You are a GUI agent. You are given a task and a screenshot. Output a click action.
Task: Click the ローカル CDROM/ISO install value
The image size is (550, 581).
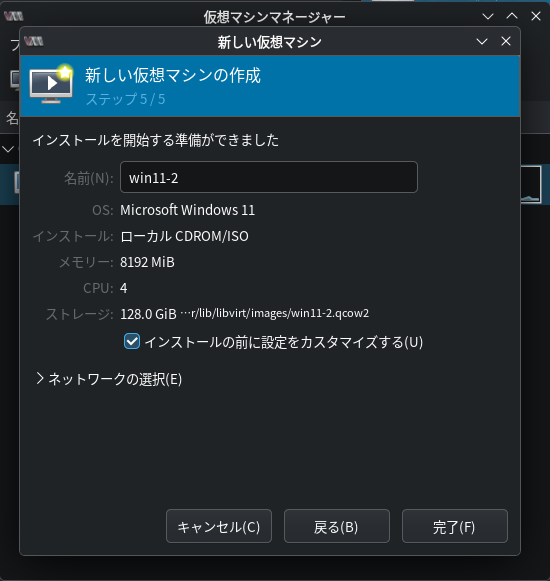(184, 236)
